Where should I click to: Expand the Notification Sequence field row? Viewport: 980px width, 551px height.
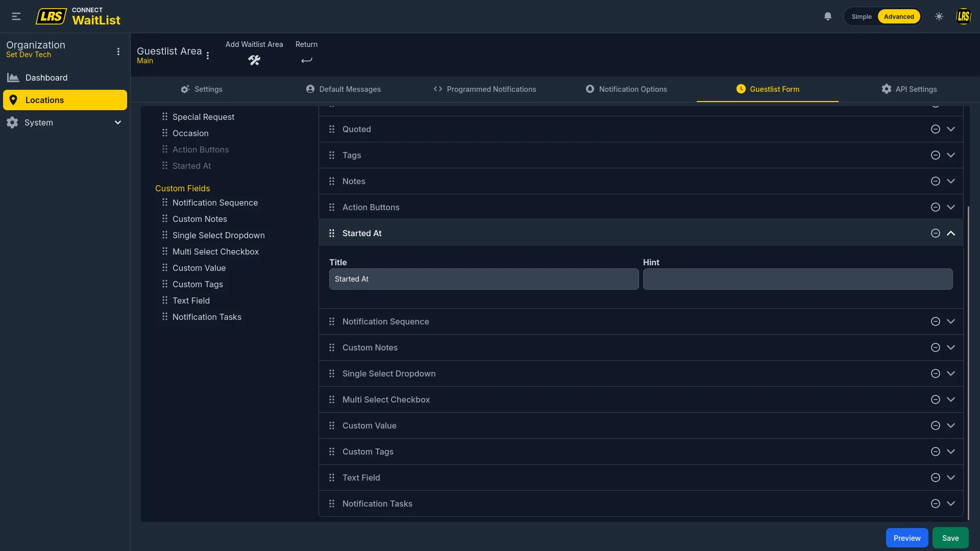pos(950,321)
